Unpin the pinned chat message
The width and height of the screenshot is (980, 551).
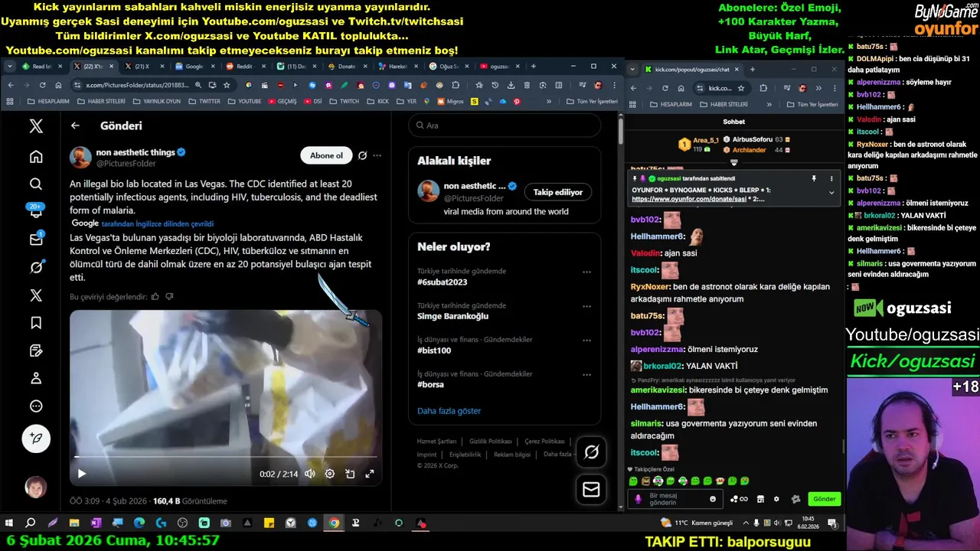814,178
